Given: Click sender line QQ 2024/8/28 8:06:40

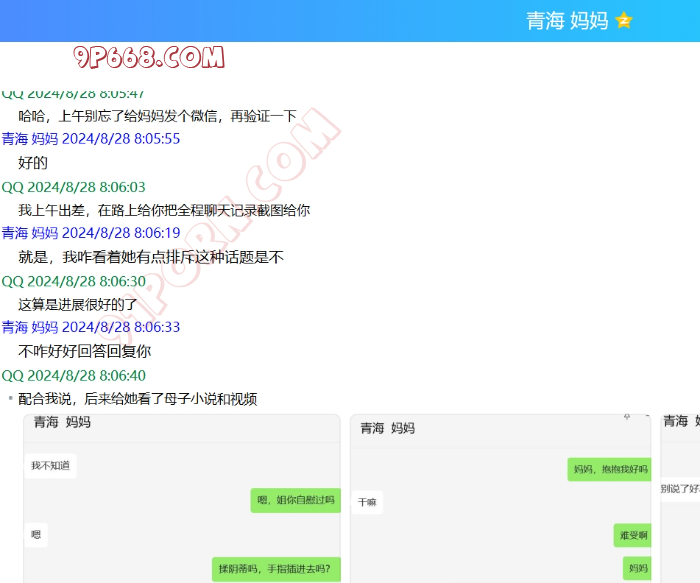Looking at the screenshot, I should pos(74,375).
